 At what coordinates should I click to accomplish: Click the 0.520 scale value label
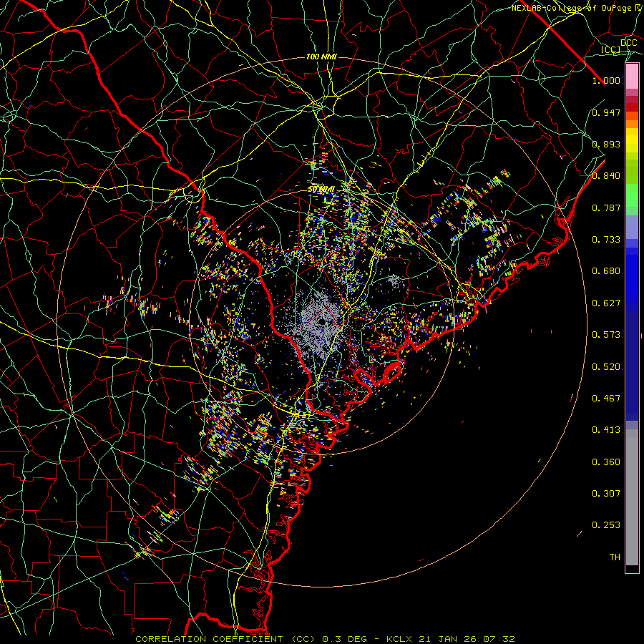(606, 367)
